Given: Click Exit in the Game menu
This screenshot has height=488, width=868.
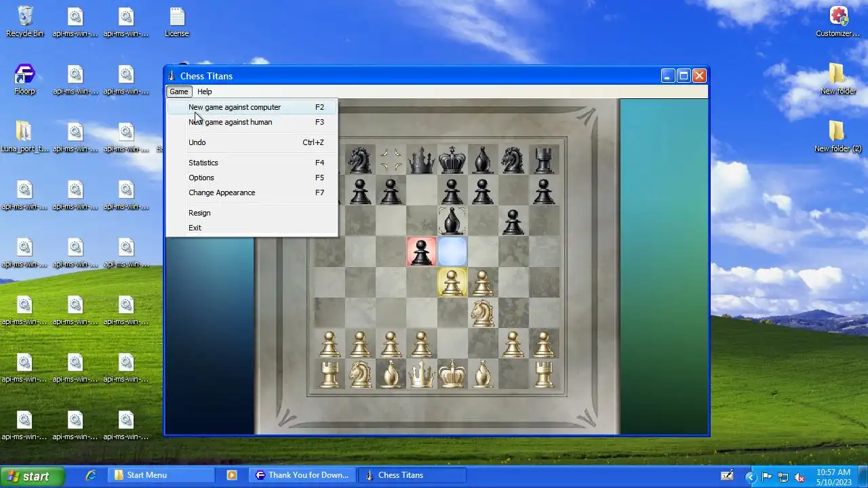Looking at the screenshot, I should click(252, 228).
